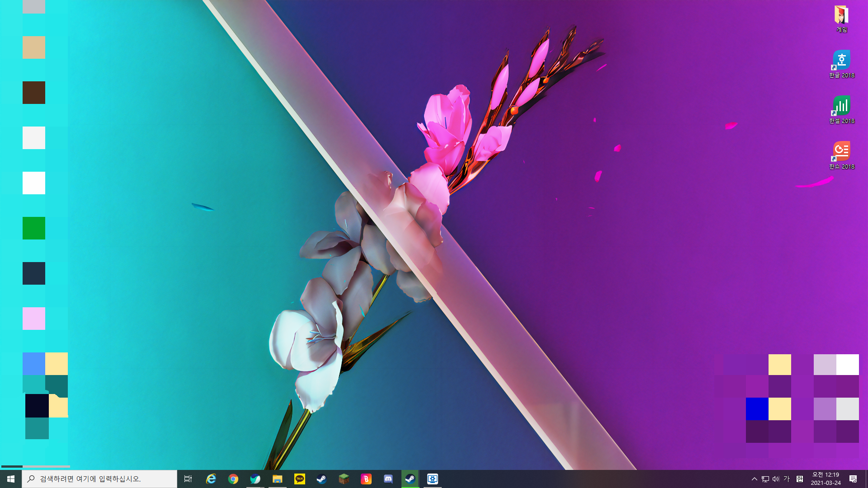Open File Explorer from the taskbar
868x488 pixels.
278,479
